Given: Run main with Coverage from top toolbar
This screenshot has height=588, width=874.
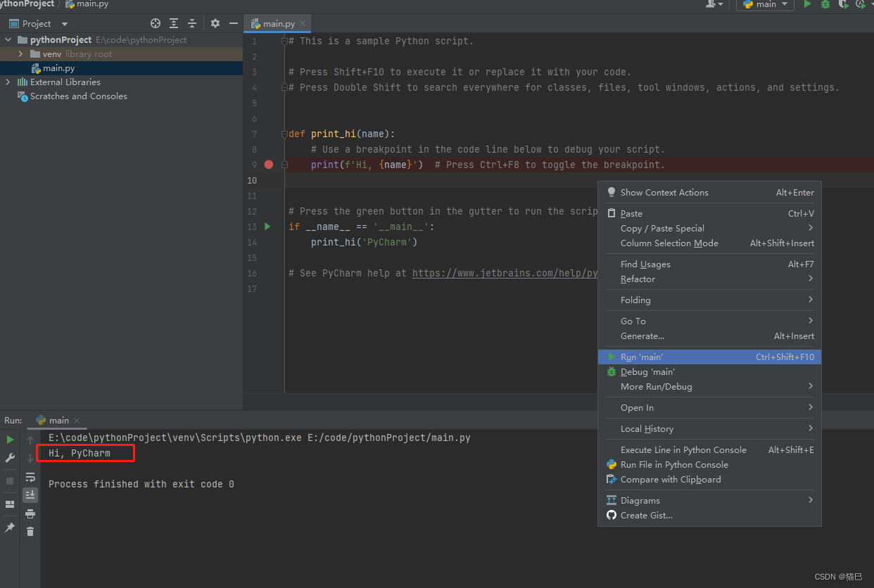Looking at the screenshot, I should tap(842, 4).
